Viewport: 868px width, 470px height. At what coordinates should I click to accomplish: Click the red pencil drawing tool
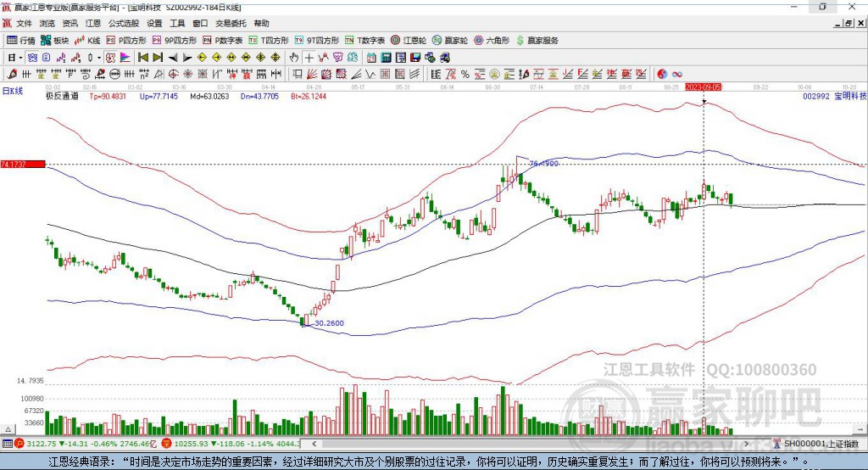[x=12, y=74]
